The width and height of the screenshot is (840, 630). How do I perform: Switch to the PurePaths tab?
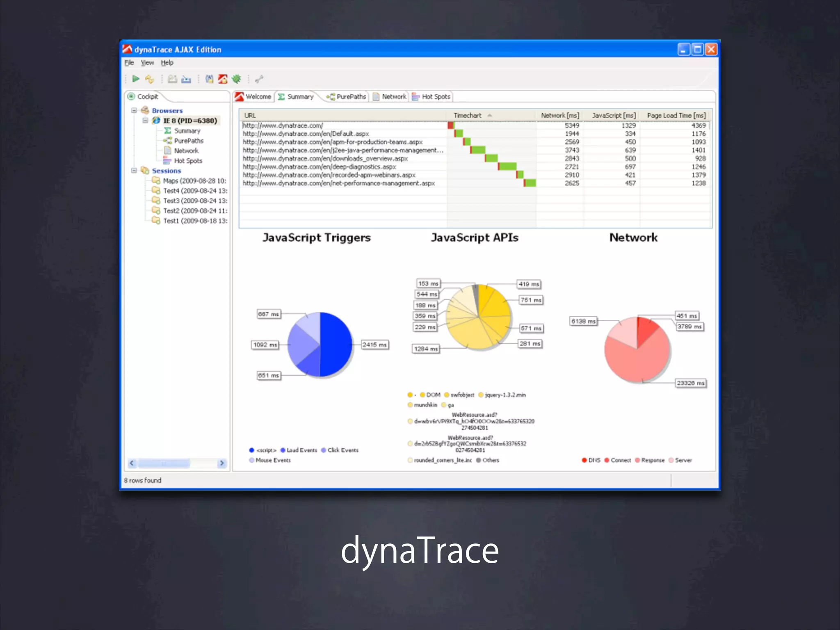[x=347, y=96]
